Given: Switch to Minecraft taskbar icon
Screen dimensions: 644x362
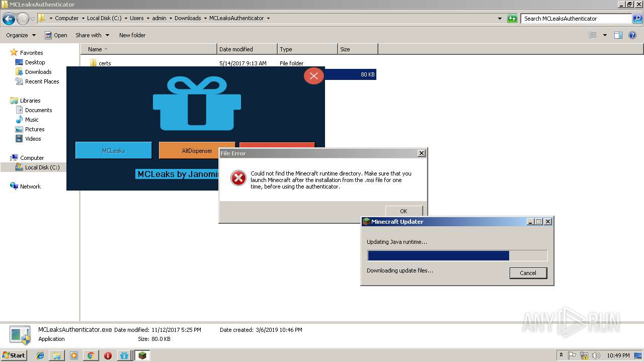Looking at the screenshot, I should point(142,355).
